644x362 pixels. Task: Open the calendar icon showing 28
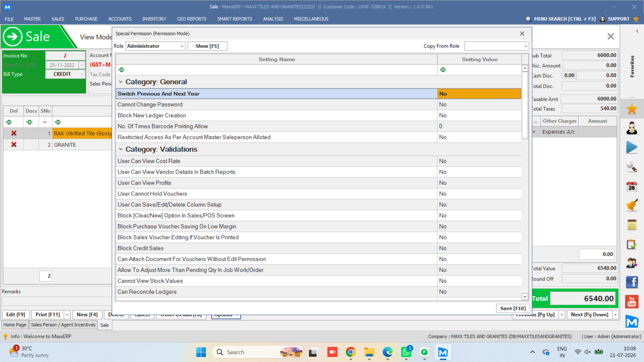pyautogui.click(x=632, y=186)
